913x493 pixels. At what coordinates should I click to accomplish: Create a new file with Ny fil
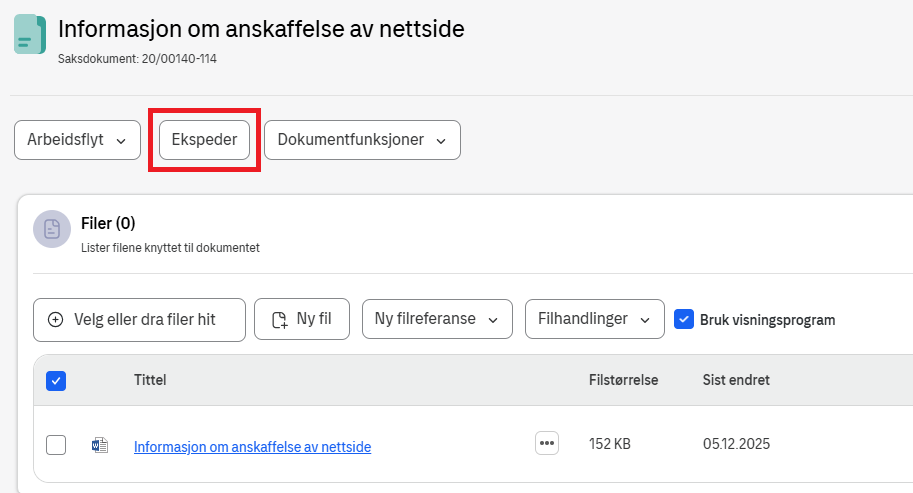[x=300, y=320]
